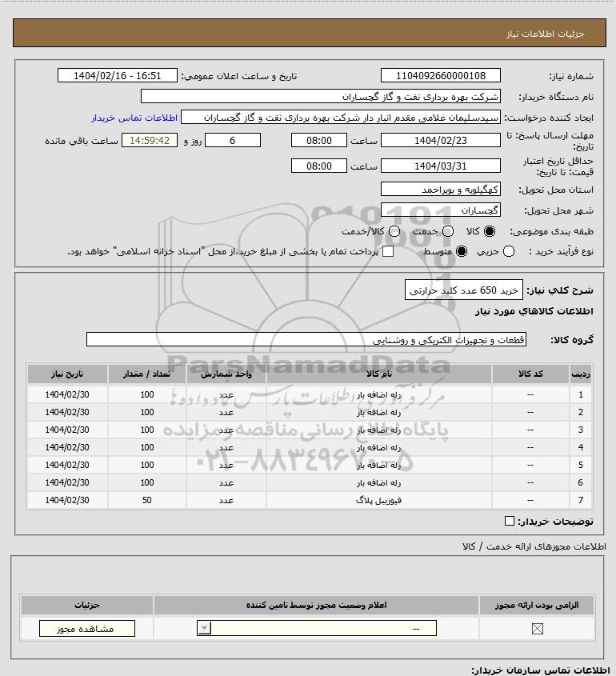Click the نام کالا column header
The width and height of the screenshot is (616, 676).
coord(379,374)
